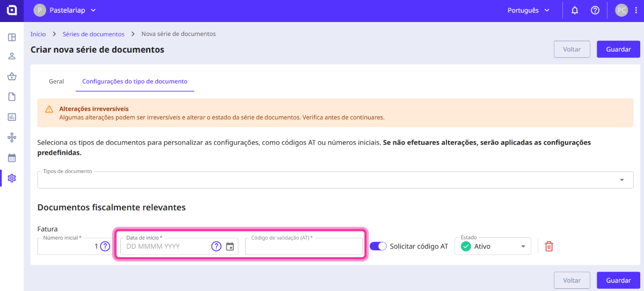Click the Código de validação (AT) field
This screenshot has height=291, width=644.
304,248
